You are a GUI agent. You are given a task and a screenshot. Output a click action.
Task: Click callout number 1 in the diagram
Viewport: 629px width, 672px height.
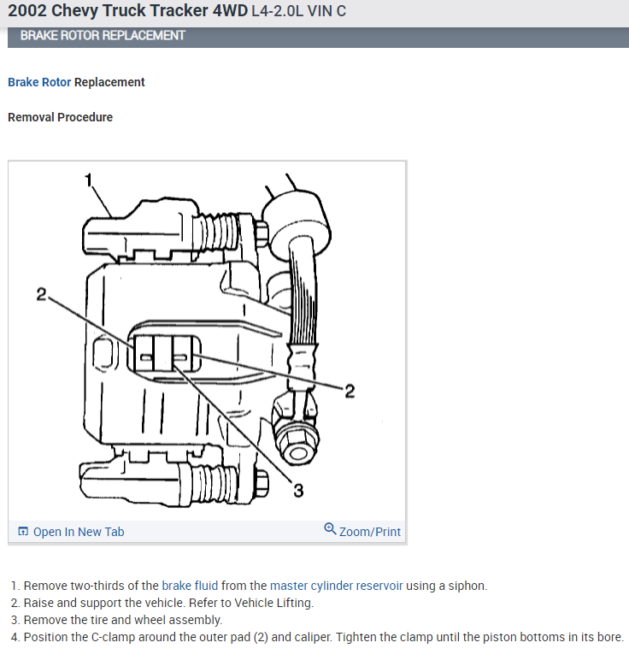[x=89, y=180]
